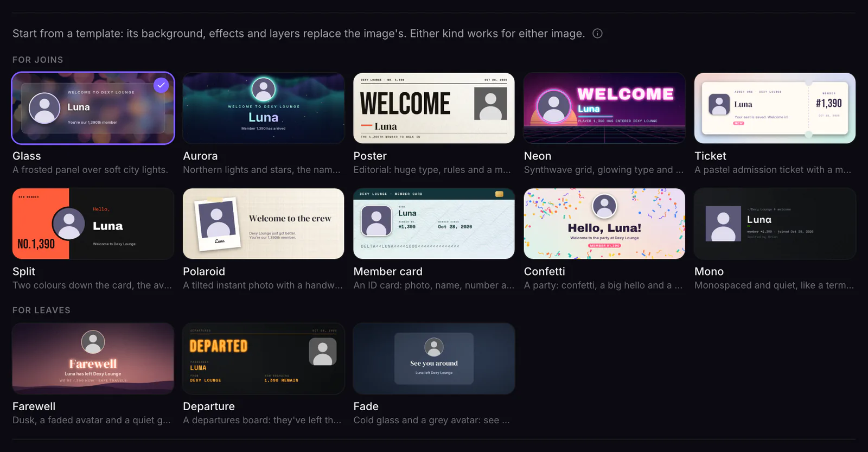Image resolution: width=868 pixels, height=452 pixels.
Task: Click description starting "Two colours down the card"
Action: (x=92, y=285)
